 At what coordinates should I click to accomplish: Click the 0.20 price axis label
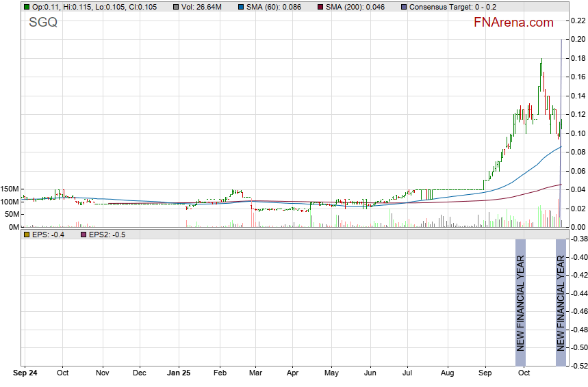(x=577, y=39)
